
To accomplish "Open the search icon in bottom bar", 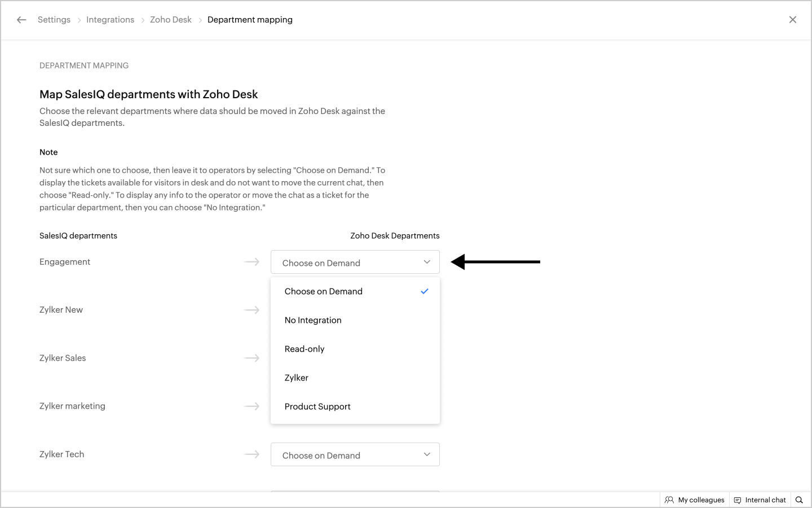I will click(x=799, y=500).
